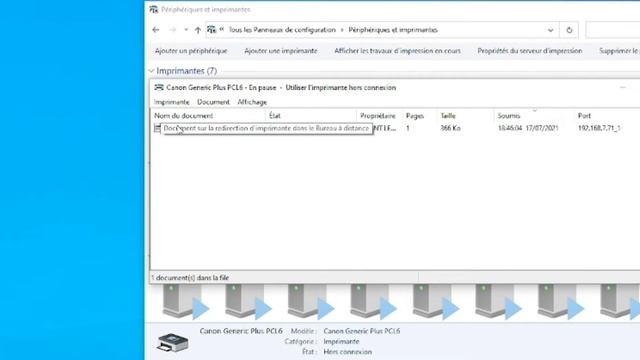Select 'Tous les Panneaux de configuration' breadcrumb
Screen dimensions: 640x360
pos(282,30)
